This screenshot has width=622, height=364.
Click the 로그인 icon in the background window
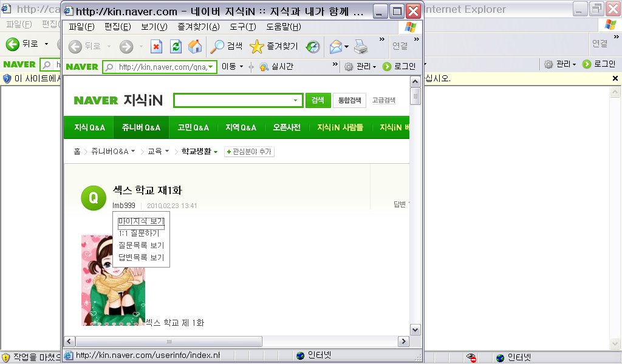tap(587, 64)
